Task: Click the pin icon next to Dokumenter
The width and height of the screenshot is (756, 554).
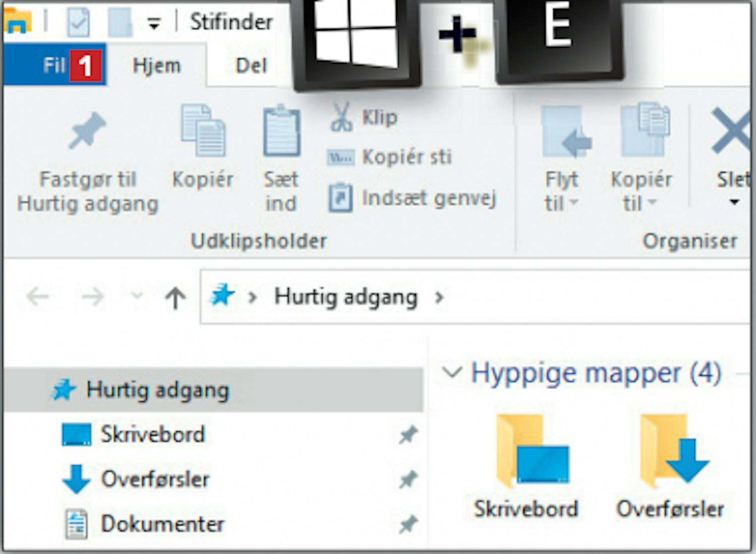Action: (408, 525)
